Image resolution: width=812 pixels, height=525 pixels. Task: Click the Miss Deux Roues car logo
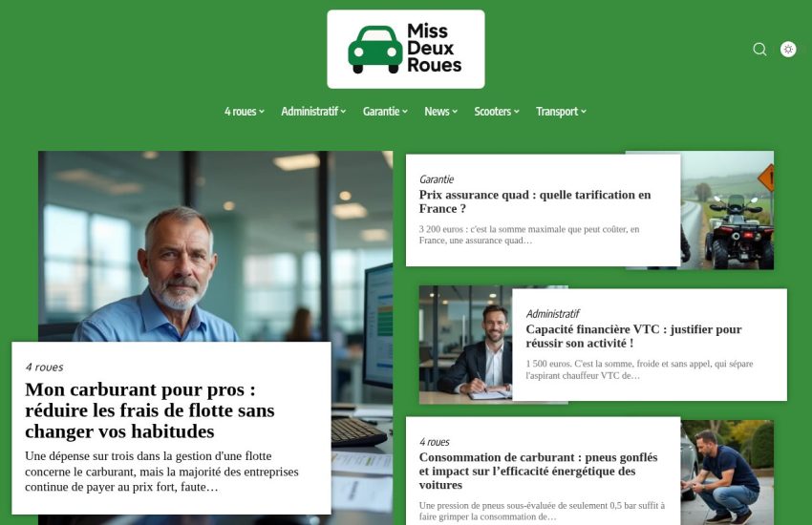[x=406, y=49]
